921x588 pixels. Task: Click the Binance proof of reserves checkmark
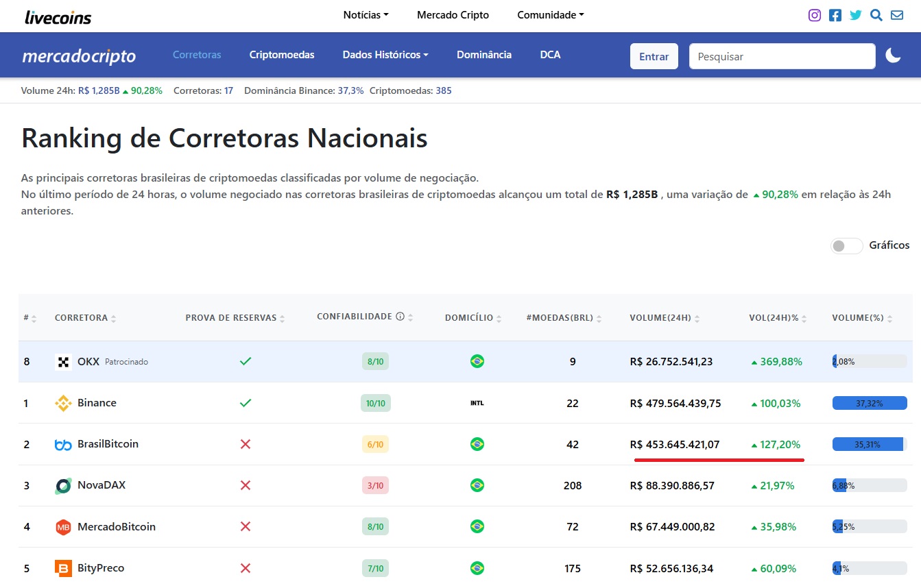click(x=246, y=403)
